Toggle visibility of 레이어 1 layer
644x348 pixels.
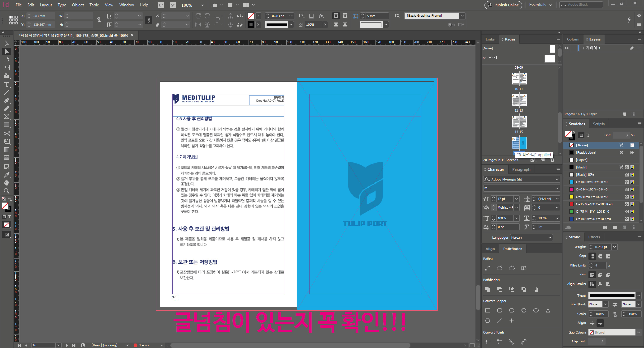567,48
